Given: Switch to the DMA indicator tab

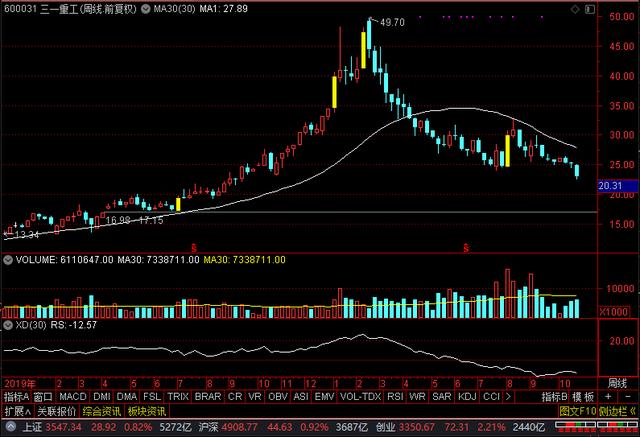Looking at the screenshot, I should pyautogui.click(x=127, y=397).
